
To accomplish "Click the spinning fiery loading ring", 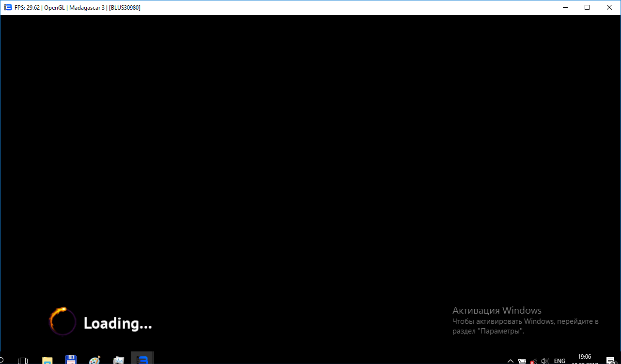I will pyautogui.click(x=62, y=321).
